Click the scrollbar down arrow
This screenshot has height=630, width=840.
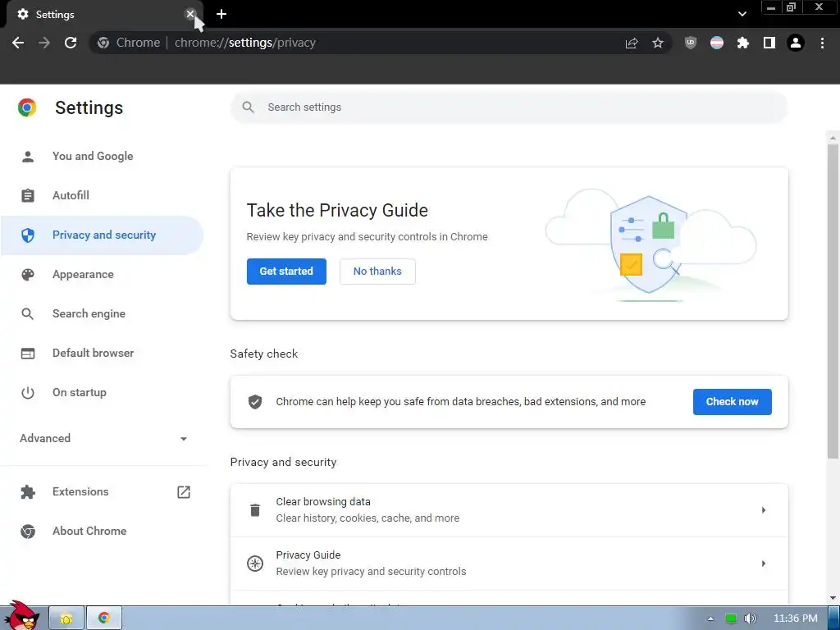(833, 598)
